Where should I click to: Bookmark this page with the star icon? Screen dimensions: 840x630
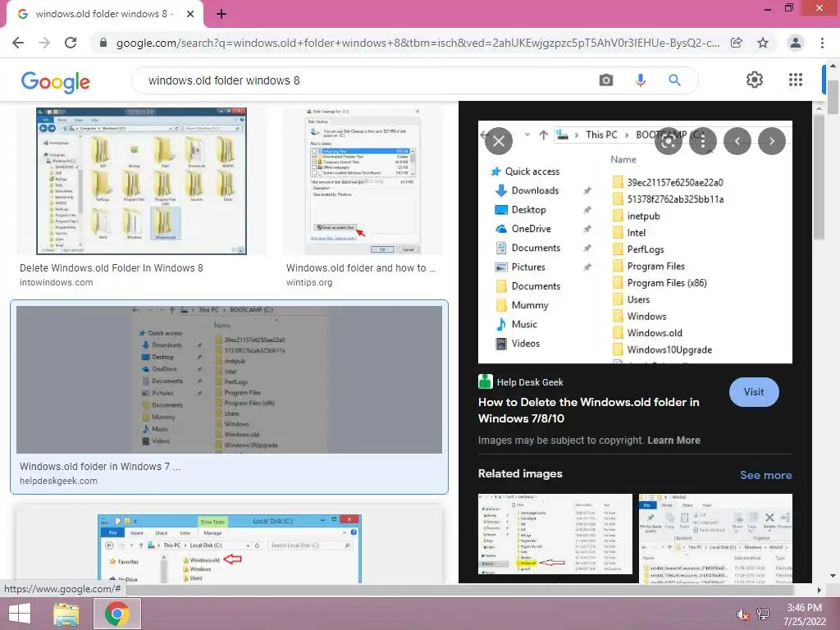click(x=763, y=43)
